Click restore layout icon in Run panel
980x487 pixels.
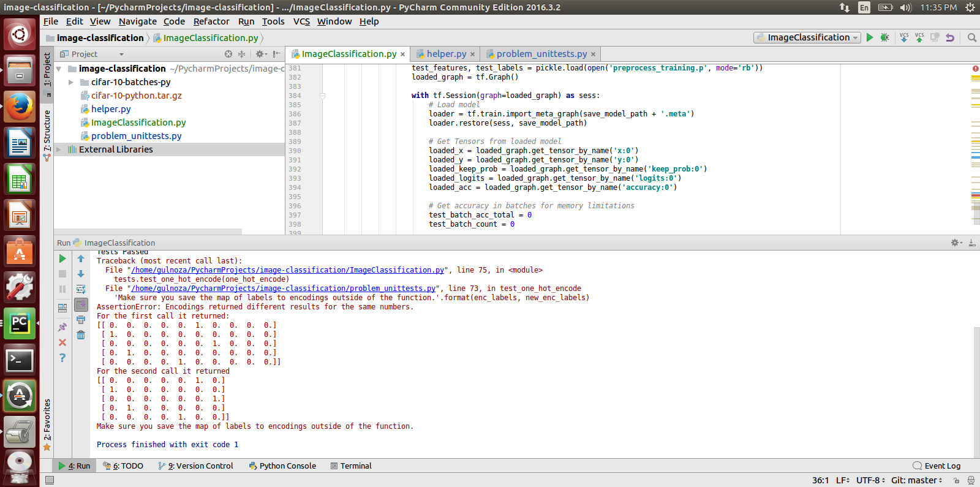pos(62,308)
